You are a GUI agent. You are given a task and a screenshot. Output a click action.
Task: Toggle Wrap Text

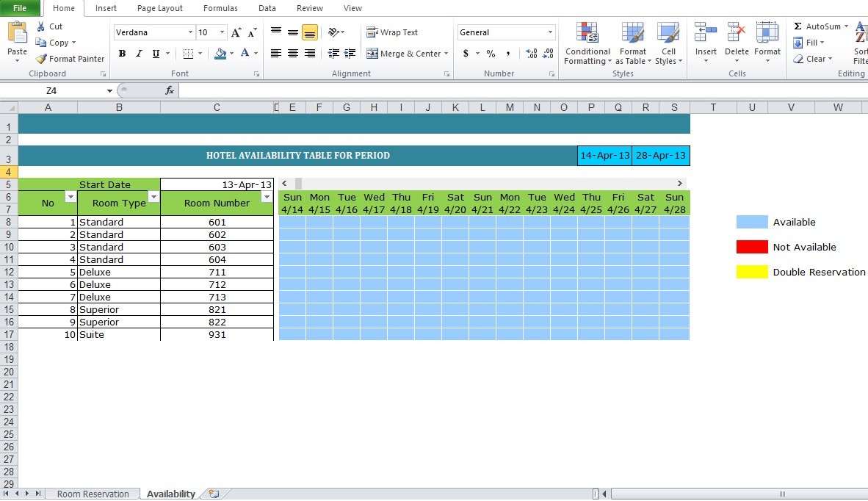392,32
